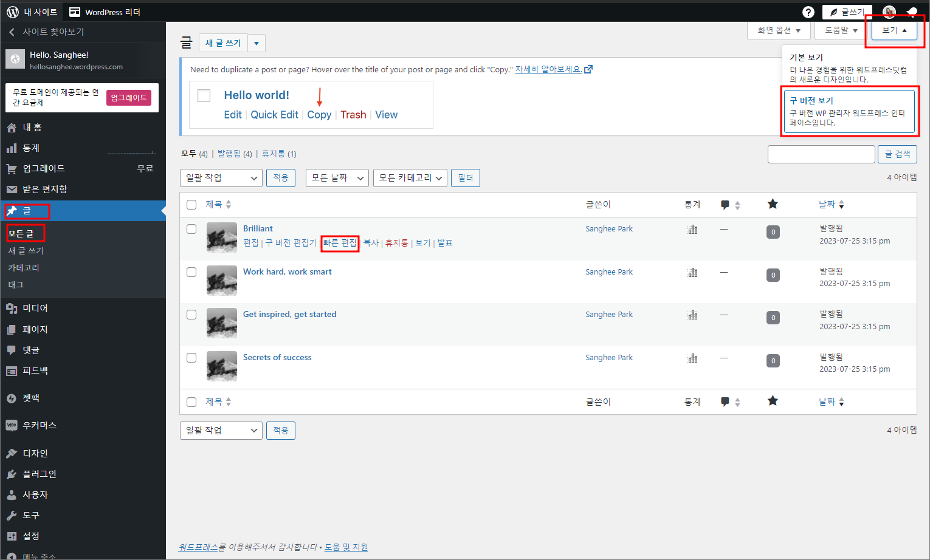Click the post search input field
Screen dimensions: 930x560
click(821, 154)
